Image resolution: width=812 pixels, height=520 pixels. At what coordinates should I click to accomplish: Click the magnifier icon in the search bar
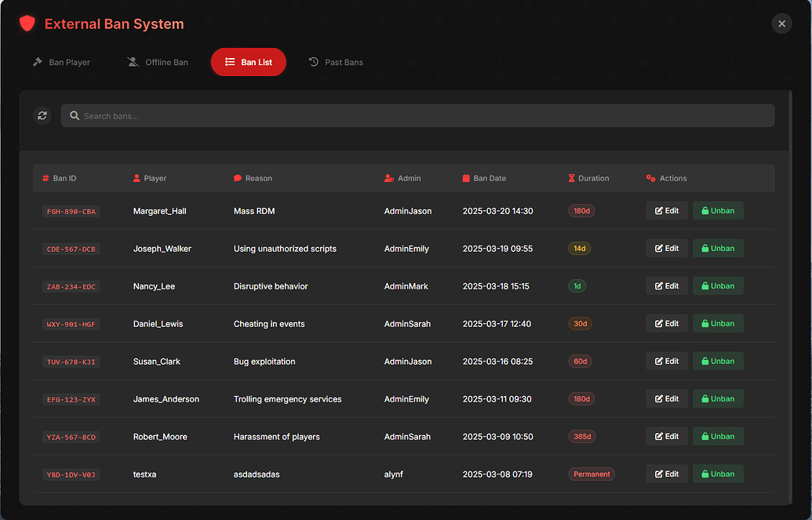click(x=74, y=115)
